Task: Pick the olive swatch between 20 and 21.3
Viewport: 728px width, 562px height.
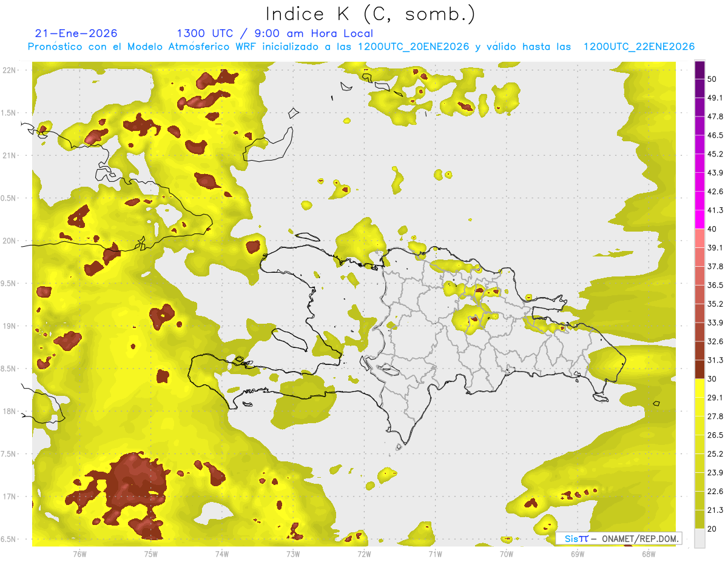Action: point(699,520)
